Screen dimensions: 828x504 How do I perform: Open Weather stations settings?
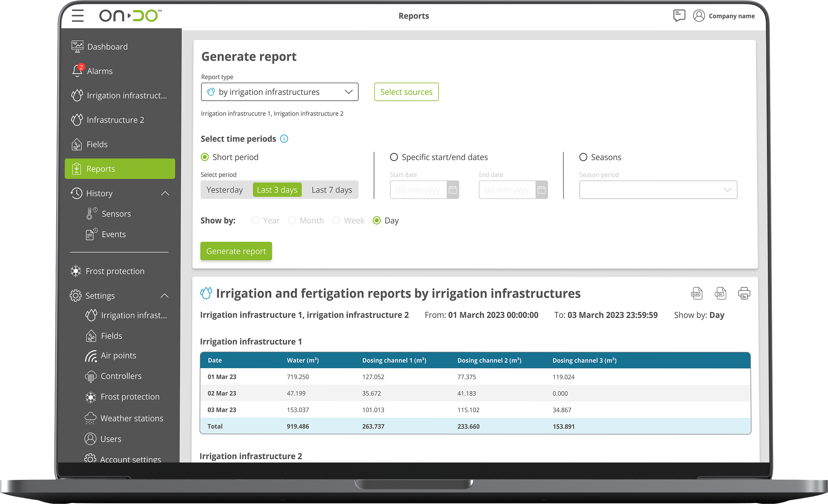click(x=131, y=418)
